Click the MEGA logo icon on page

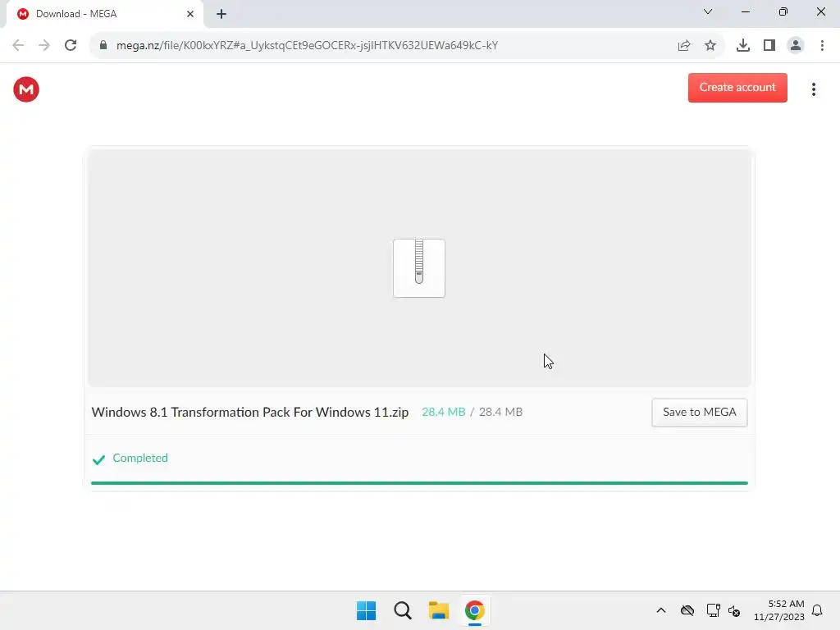(x=26, y=89)
